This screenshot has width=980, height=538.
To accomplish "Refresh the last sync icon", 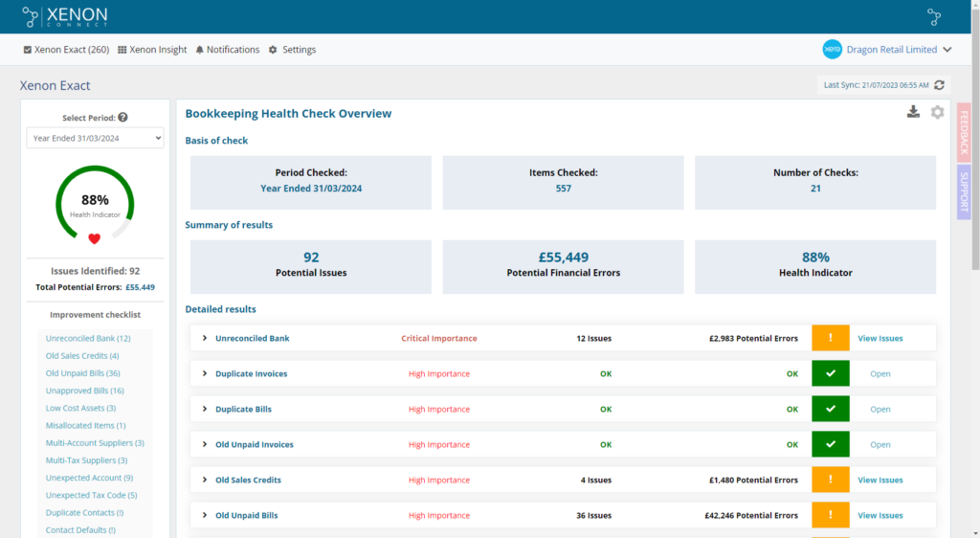I will point(939,85).
